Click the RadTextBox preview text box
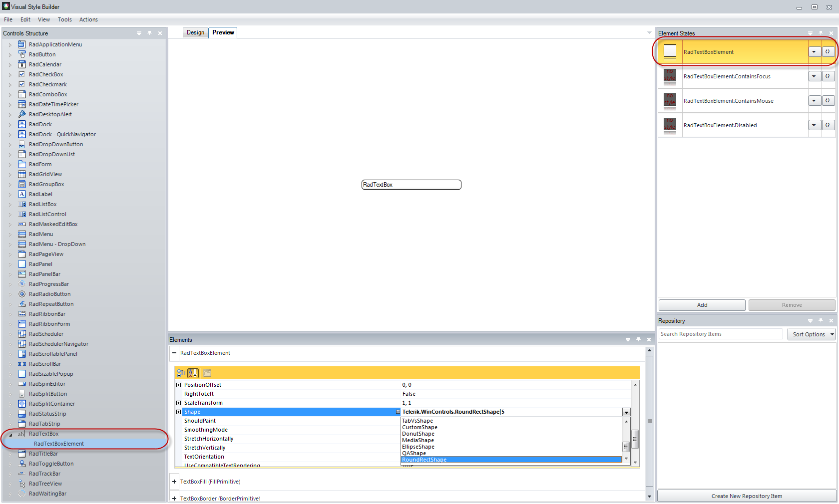Screen dimensions: 839x504 [x=411, y=185]
